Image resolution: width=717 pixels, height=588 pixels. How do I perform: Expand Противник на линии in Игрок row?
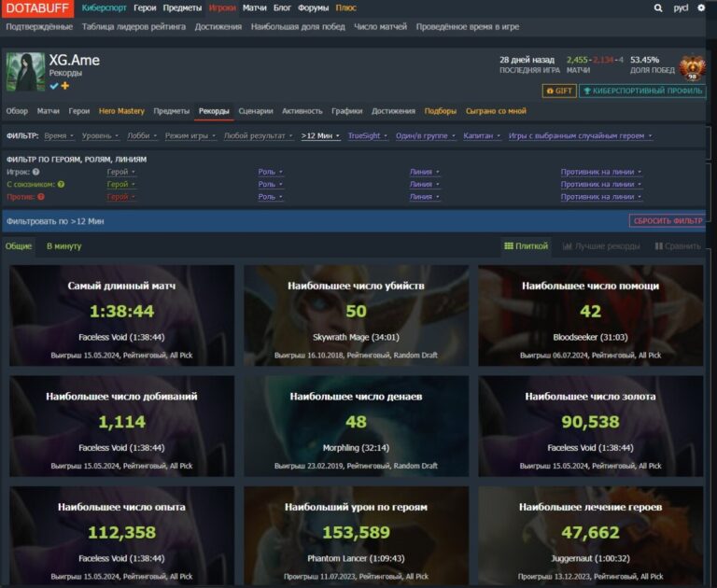(601, 172)
